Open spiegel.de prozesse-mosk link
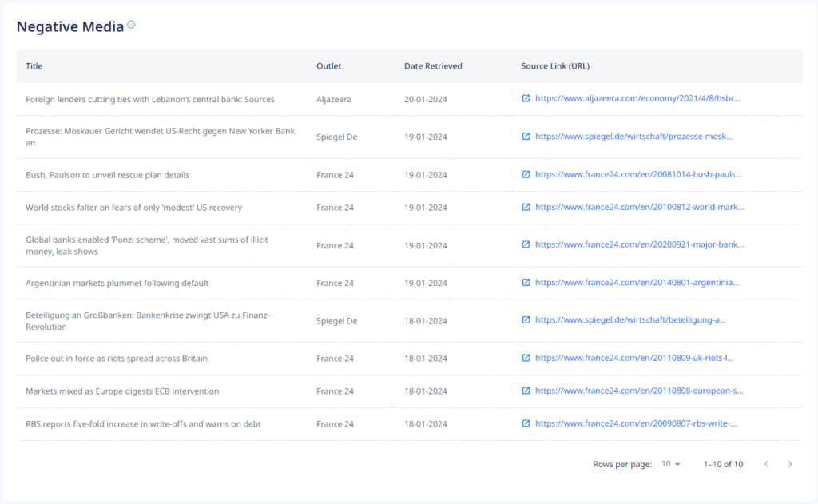The width and height of the screenshot is (818, 504). (633, 136)
